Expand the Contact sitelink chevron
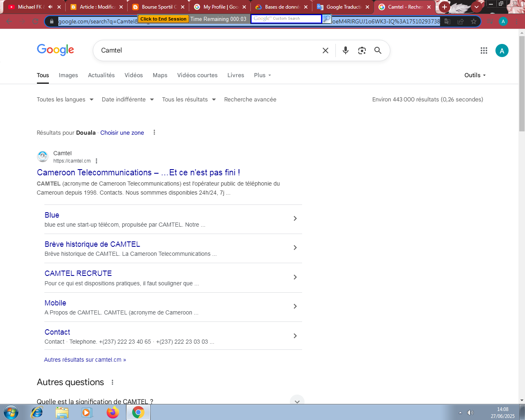Image resolution: width=525 pixels, height=420 pixels. pyautogui.click(x=295, y=336)
